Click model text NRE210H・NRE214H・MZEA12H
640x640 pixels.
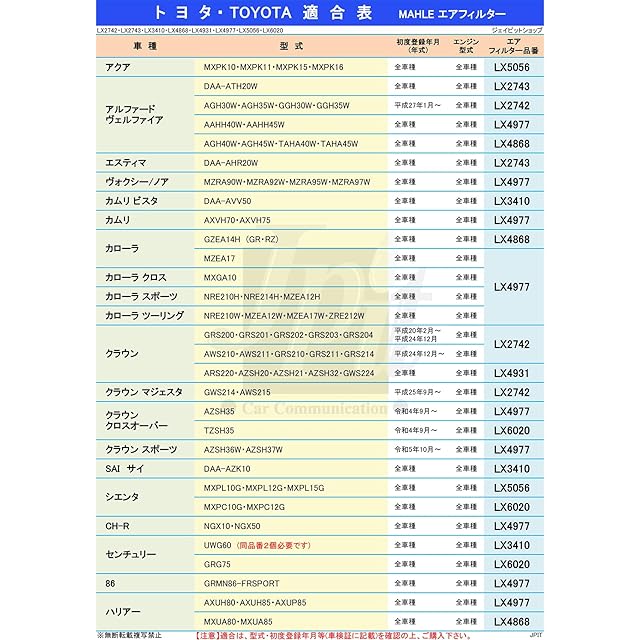pos(262,297)
